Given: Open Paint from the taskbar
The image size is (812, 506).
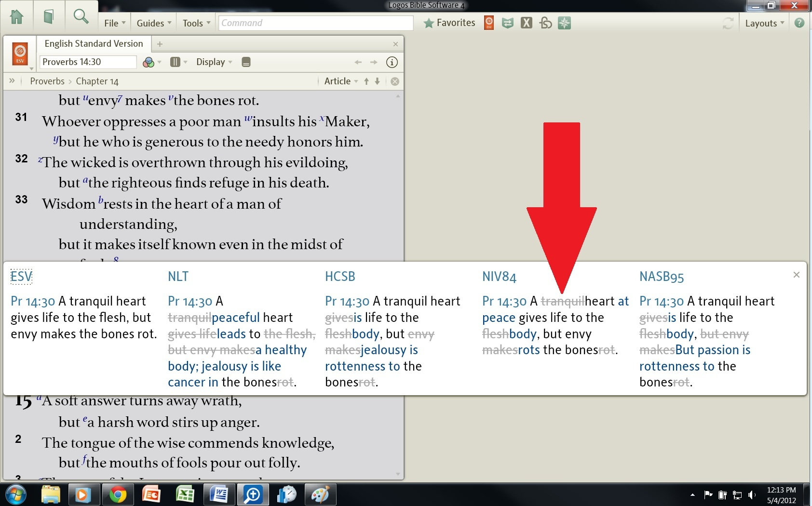Looking at the screenshot, I should pos(320,495).
